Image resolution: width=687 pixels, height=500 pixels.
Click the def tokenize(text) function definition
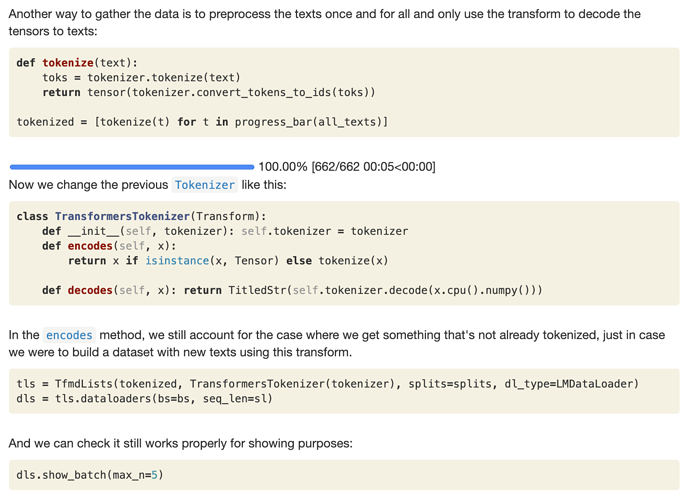[x=77, y=63]
